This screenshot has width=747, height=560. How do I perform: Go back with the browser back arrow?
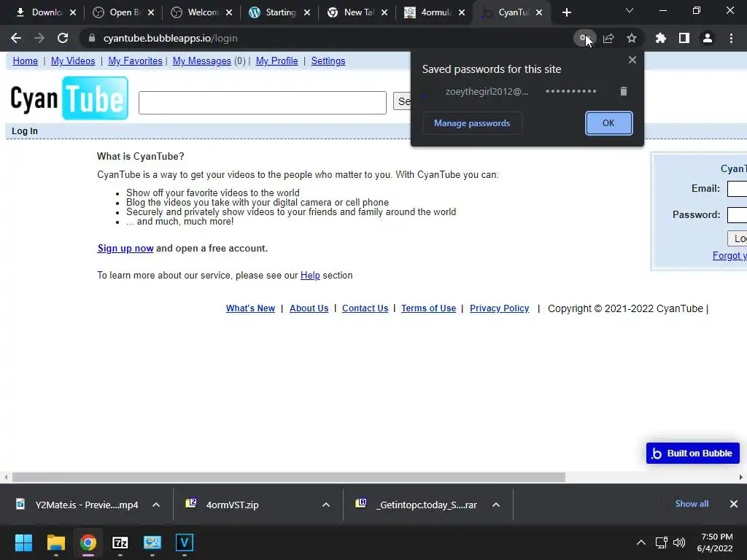16,38
